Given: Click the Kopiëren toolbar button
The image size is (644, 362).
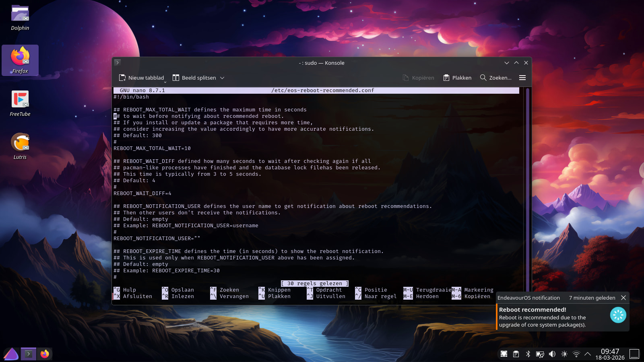Looking at the screenshot, I should coord(418,78).
